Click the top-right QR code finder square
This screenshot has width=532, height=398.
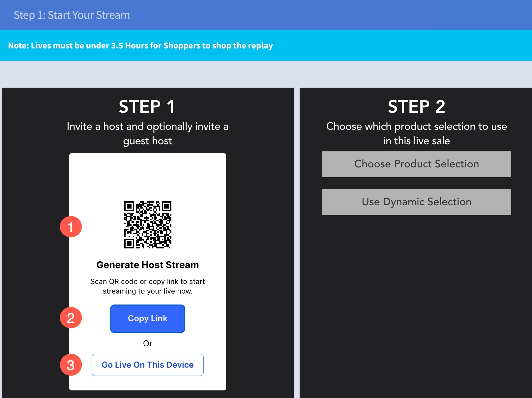(166, 206)
